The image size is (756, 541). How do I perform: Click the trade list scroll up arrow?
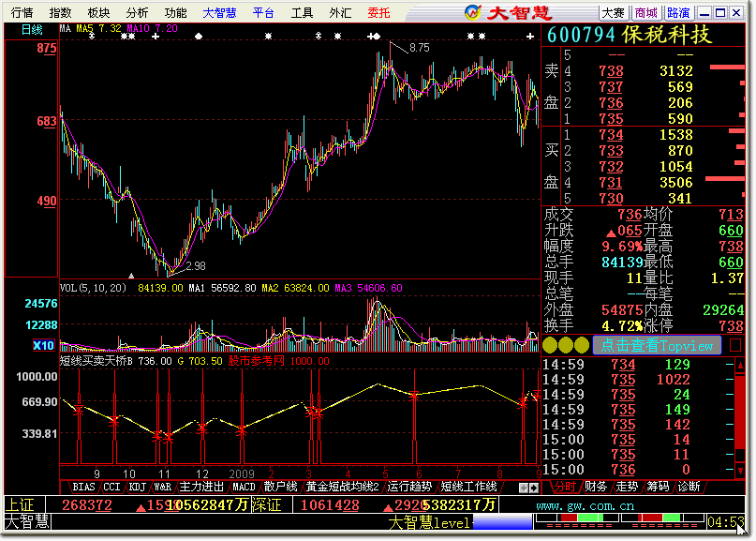click(740, 366)
